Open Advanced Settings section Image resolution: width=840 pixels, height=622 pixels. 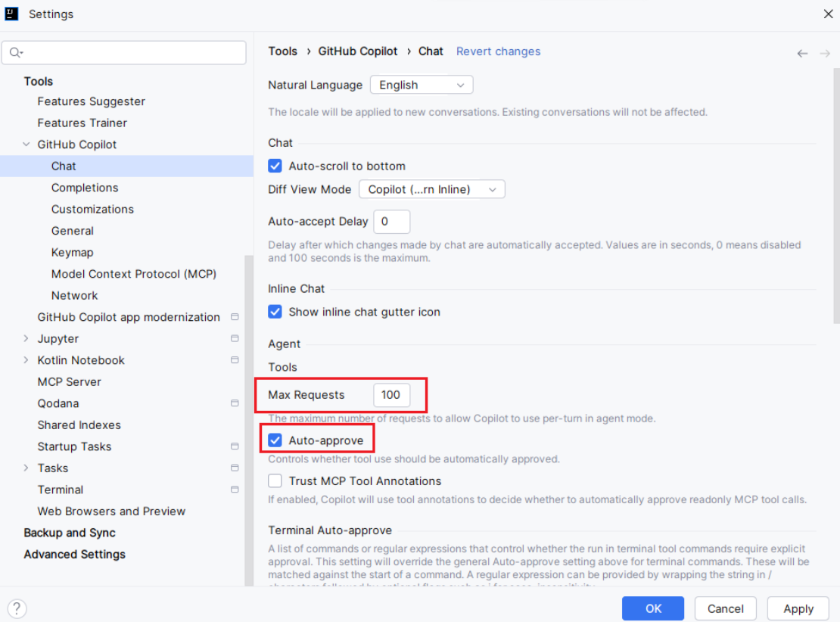(74, 554)
